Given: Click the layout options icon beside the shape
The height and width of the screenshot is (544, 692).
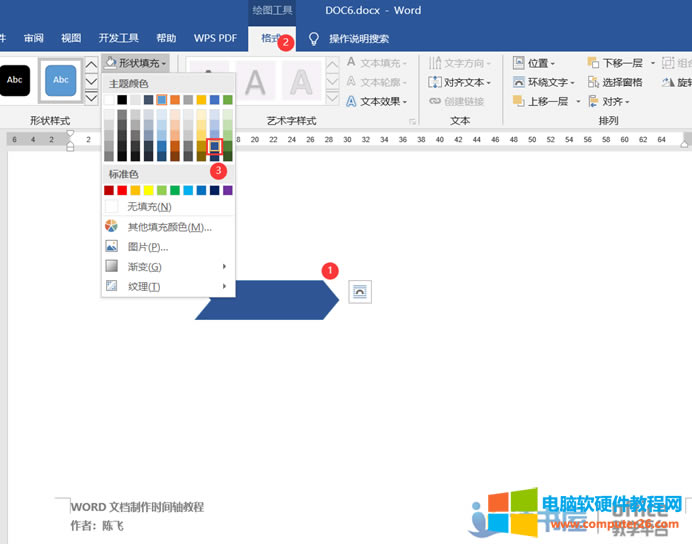Looking at the screenshot, I should coord(360,291).
